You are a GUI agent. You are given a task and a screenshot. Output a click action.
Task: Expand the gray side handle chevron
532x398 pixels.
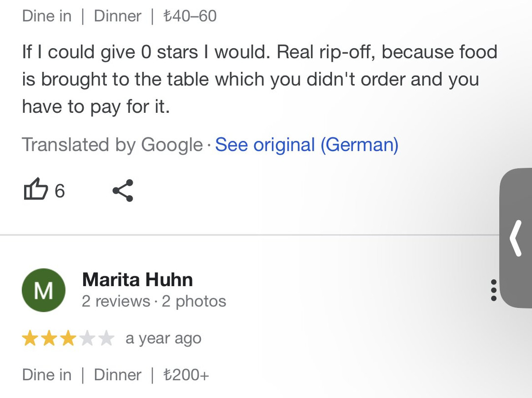pyautogui.click(x=516, y=238)
